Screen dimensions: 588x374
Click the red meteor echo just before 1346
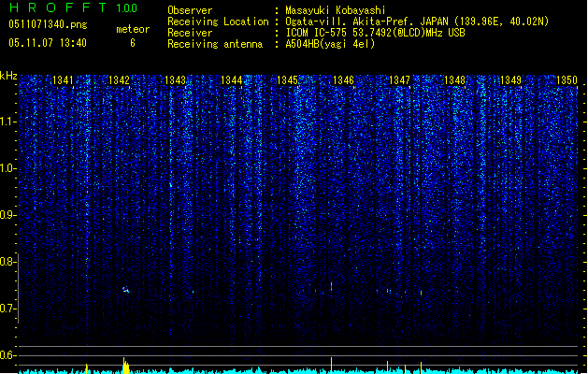[332, 286]
